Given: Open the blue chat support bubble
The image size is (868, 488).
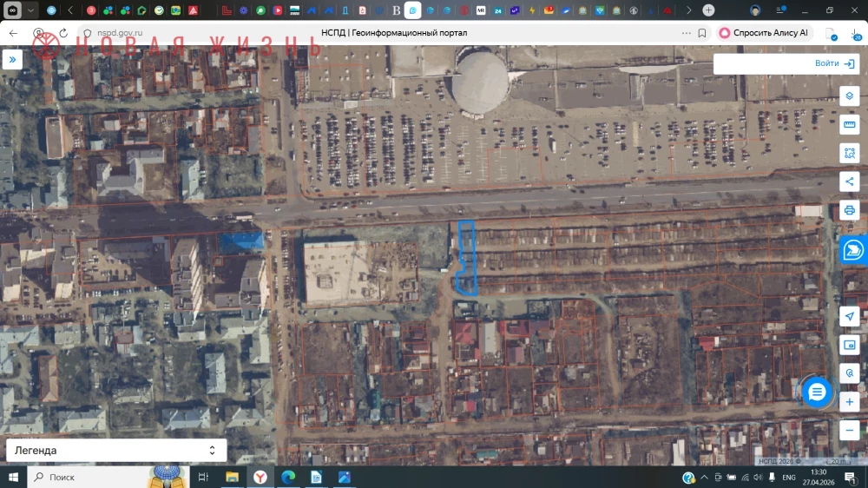Looking at the screenshot, I should tap(817, 392).
